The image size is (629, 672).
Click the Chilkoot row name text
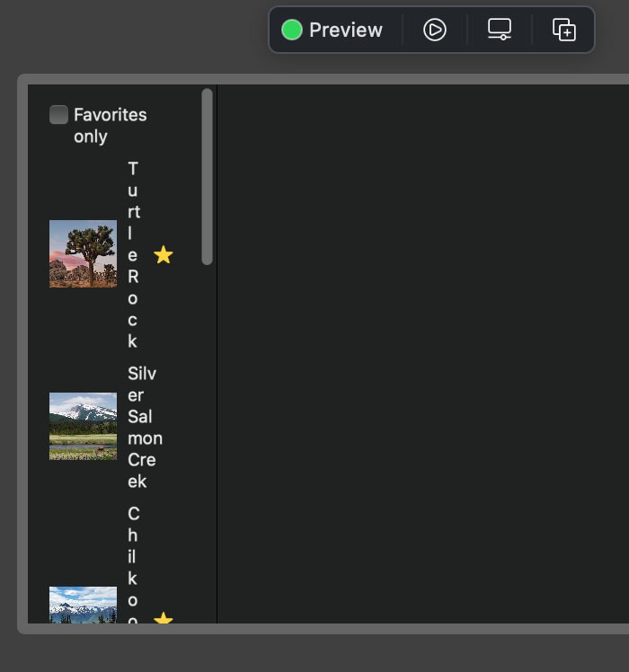tap(133, 564)
